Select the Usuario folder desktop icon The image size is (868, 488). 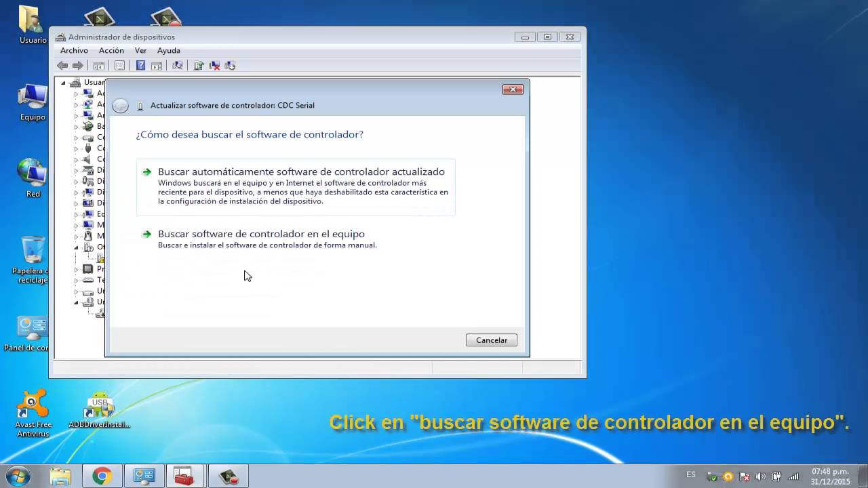[32, 25]
